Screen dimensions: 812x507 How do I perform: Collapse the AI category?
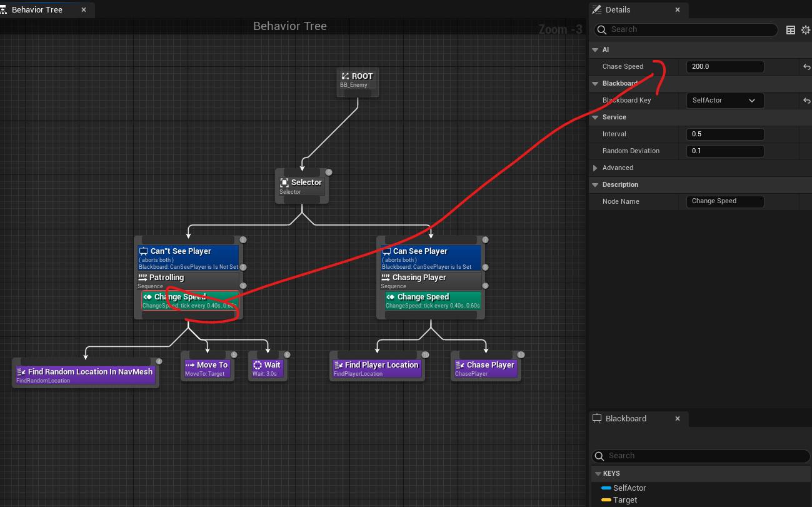click(594, 49)
